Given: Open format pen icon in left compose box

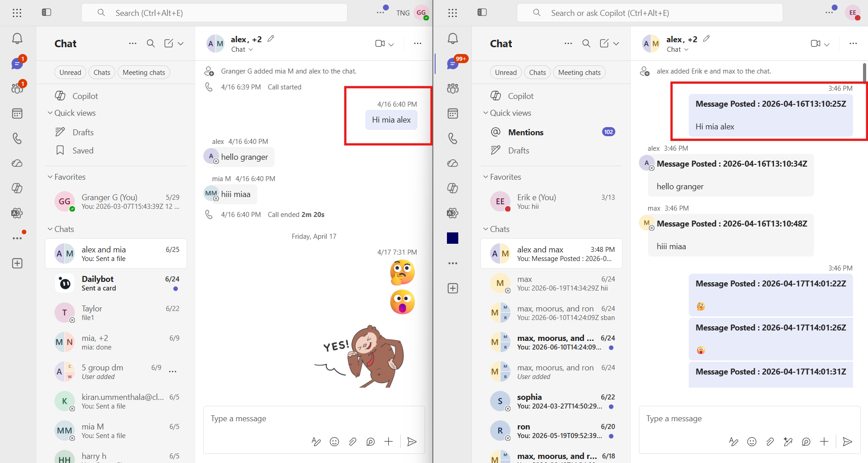Looking at the screenshot, I should [x=316, y=442].
